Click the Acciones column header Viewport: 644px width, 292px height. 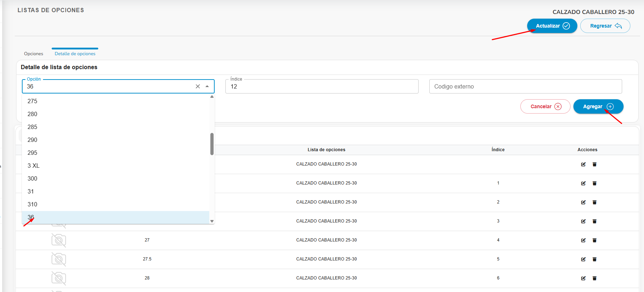[x=587, y=150]
